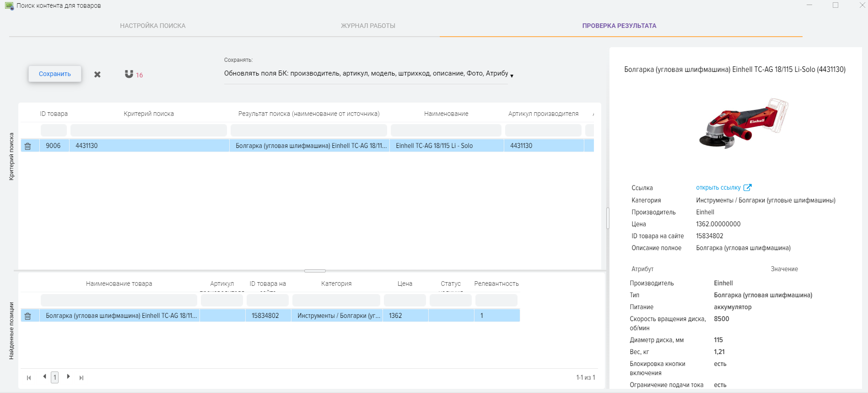
Task: Switch to the ЖУРНАЛ РАБОТЫ tab
Action: point(368,26)
